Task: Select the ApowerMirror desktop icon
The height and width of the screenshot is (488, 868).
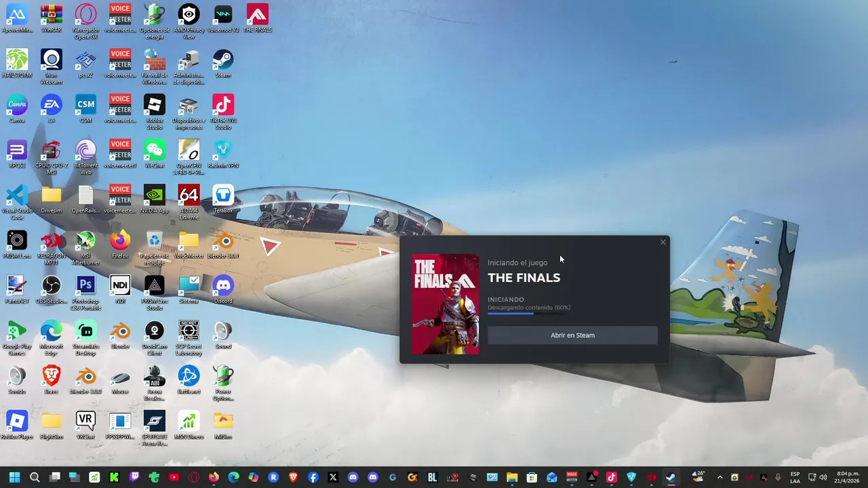Action: pyautogui.click(x=17, y=18)
